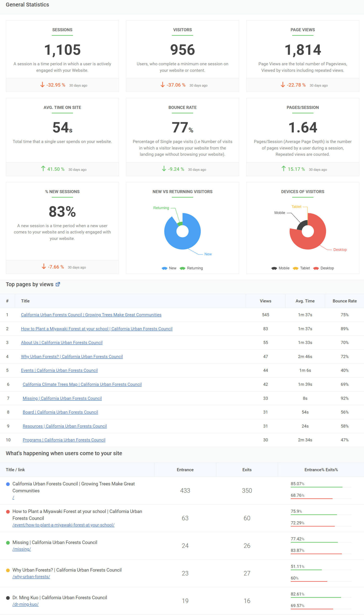Click the 83% new sessions value
Image resolution: width=364 pixels, height=615 pixels.
tap(62, 211)
